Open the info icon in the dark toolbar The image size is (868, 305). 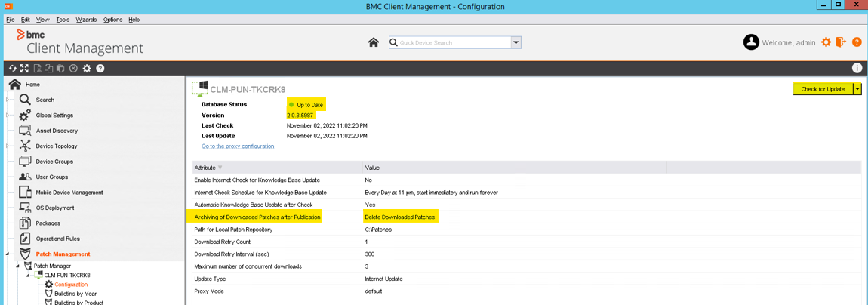(x=857, y=68)
